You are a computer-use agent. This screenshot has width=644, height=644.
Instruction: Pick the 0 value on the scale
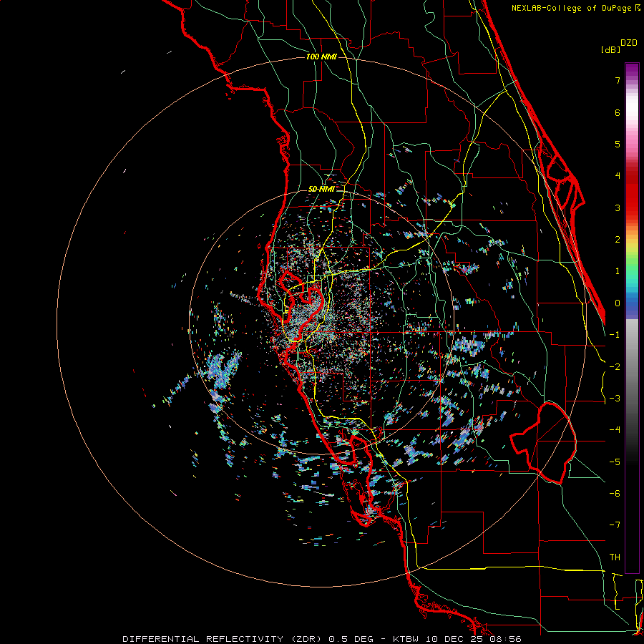pyautogui.click(x=618, y=303)
